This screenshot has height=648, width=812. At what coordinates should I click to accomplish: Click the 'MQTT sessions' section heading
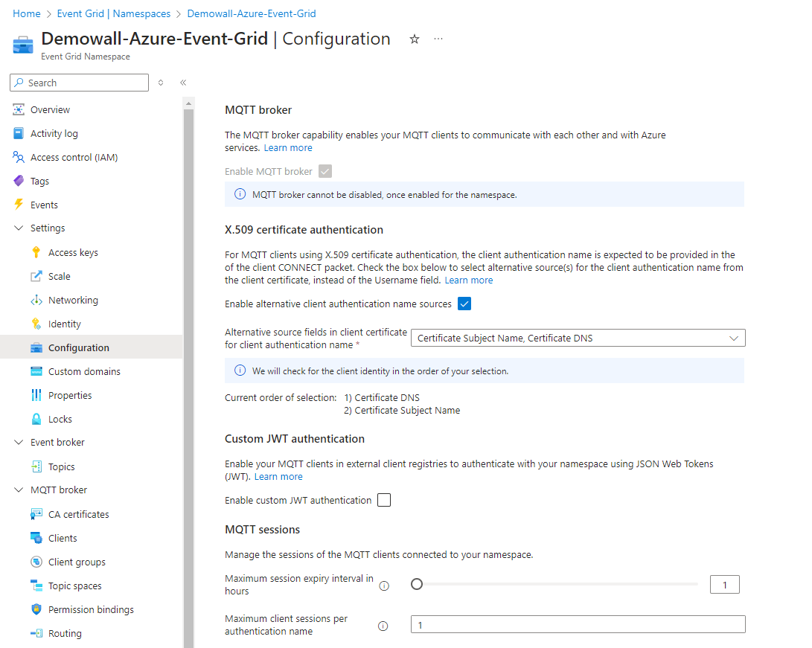pyautogui.click(x=263, y=530)
